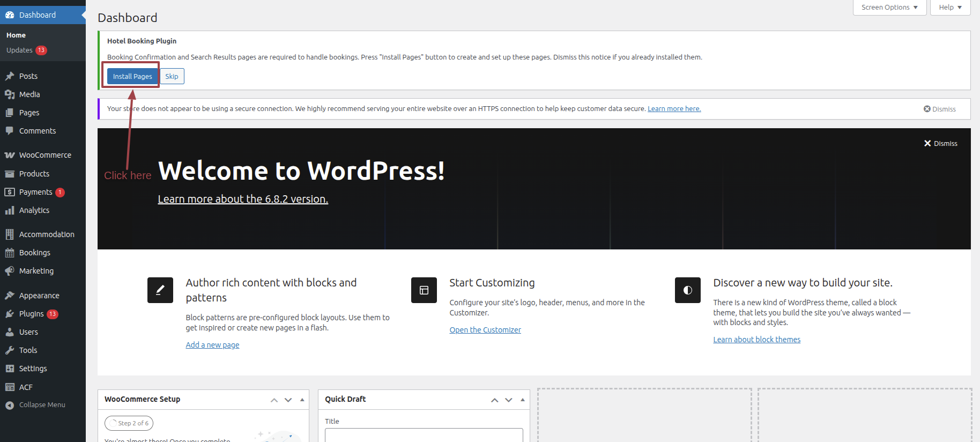Click the Pages icon in sidebar

10,113
